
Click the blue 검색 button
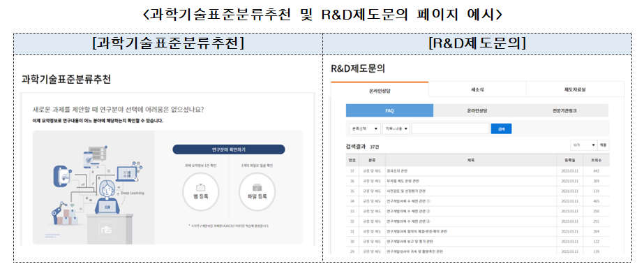pyautogui.click(x=501, y=129)
